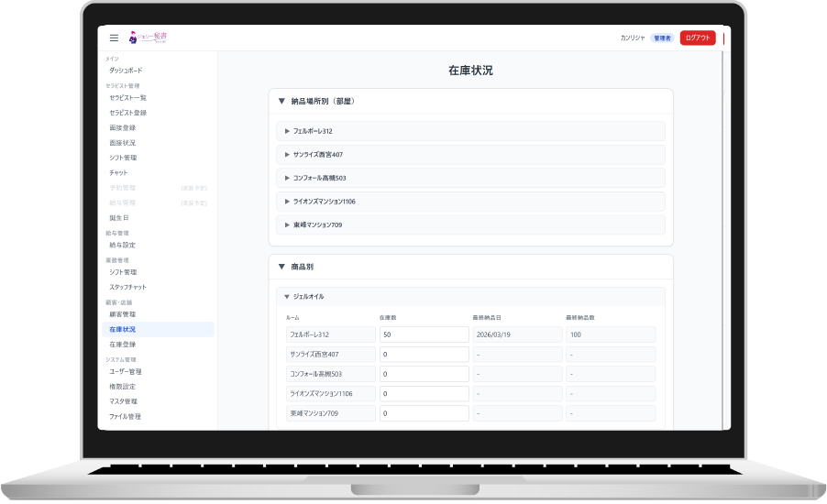Click the コンフォール高槻503 room cell in ジェルオイル table

[x=331, y=374]
